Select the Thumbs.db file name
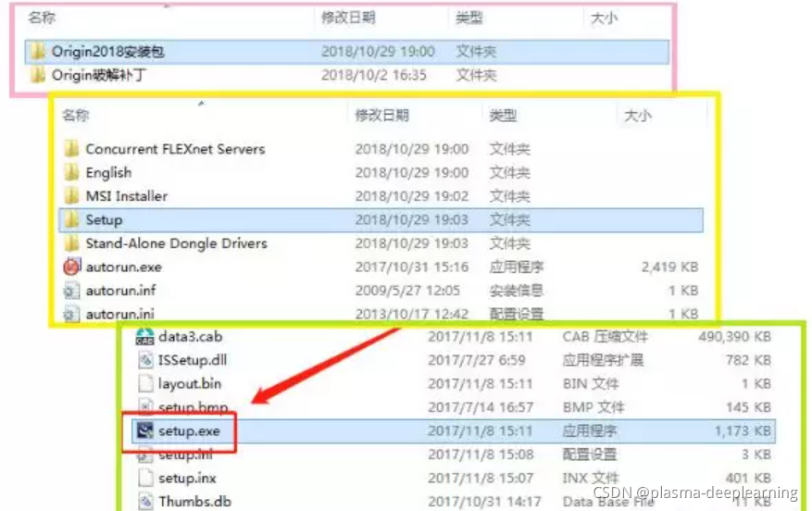The width and height of the screenshot is (812, 511). pos(194,501)
